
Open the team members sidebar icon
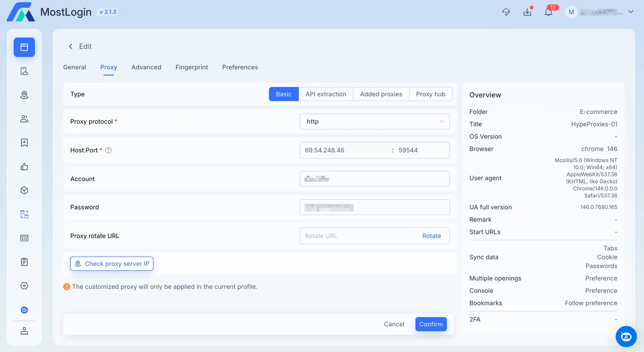[24, 119]
